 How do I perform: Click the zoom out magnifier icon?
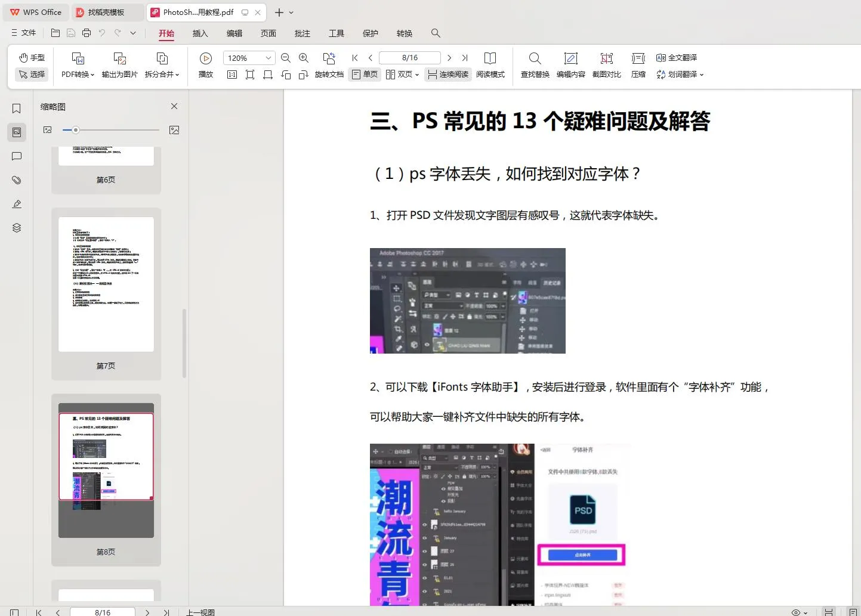pyautogui.click(x=286, y=58)
